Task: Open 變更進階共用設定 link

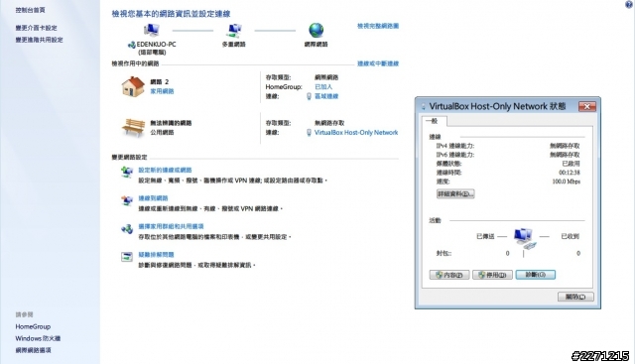Action: point(39,40)
